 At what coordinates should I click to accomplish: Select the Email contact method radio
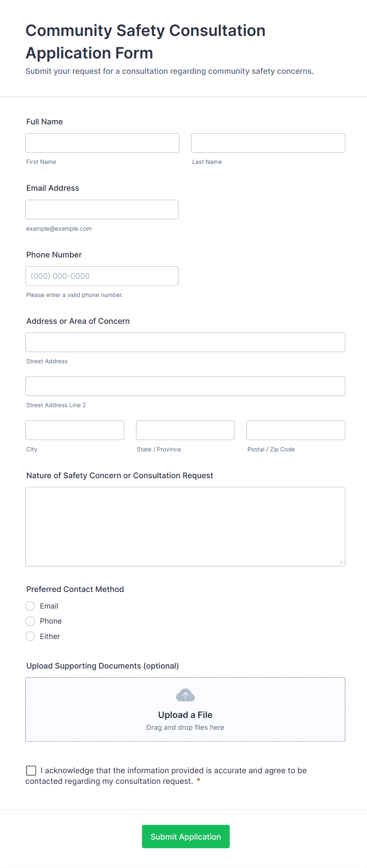[x=30, y=606]
